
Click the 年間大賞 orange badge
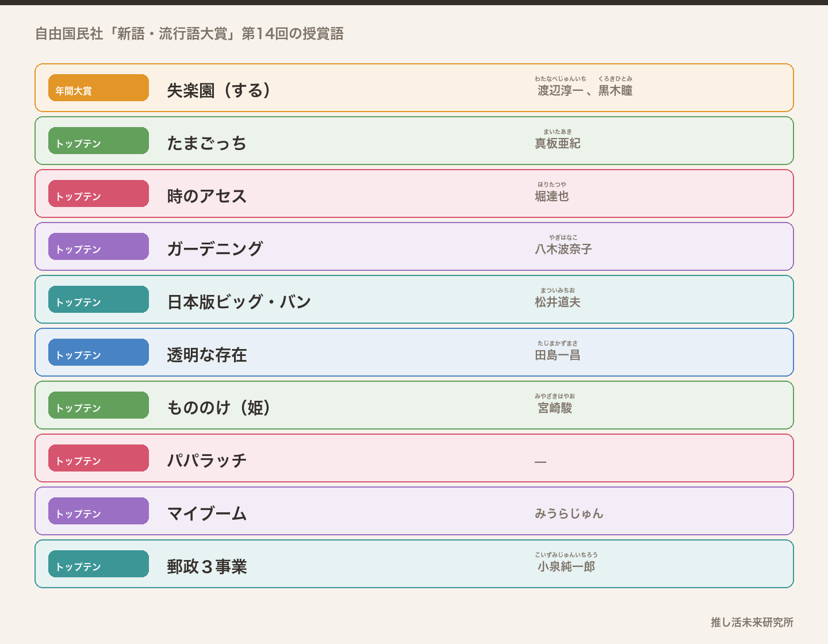click(98, 88)
